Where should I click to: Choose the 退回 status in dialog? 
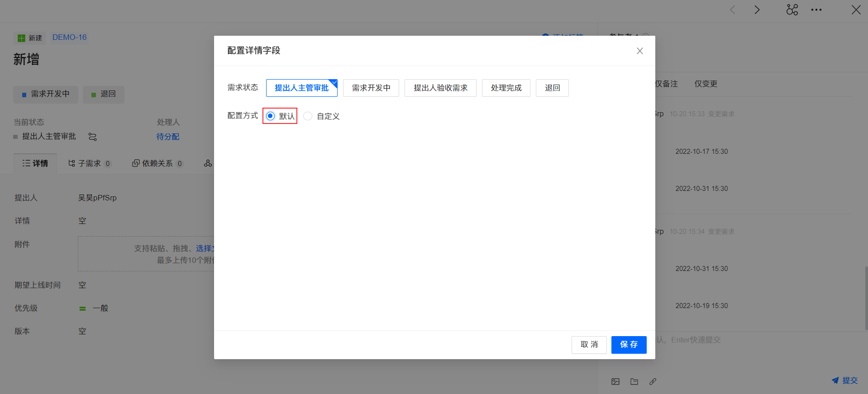(552, 88)
